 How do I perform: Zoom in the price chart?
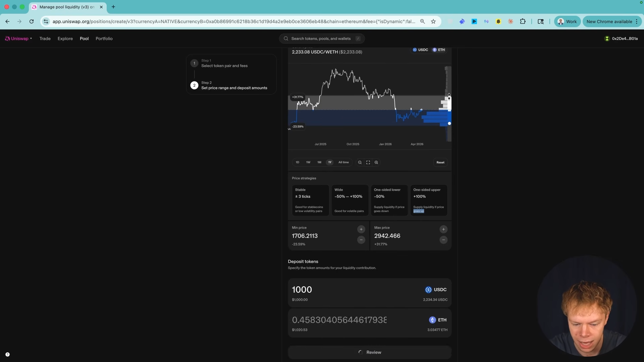[x=376, y=163]
